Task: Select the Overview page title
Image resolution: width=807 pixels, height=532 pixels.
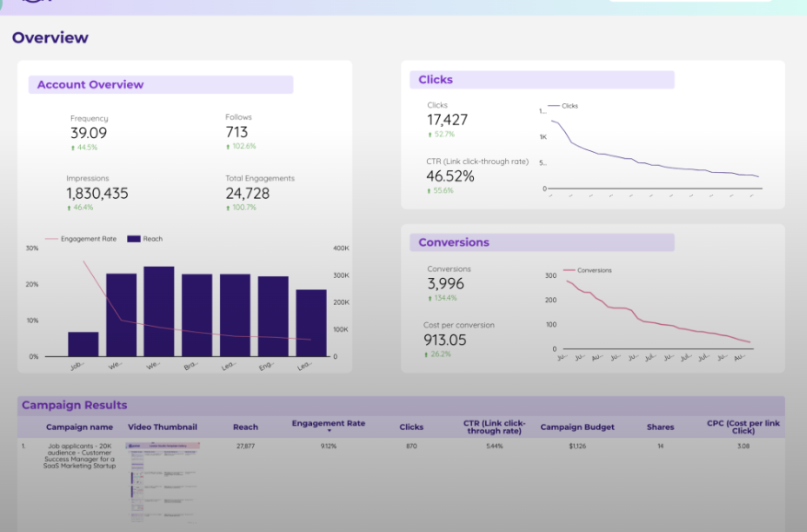Action: tap(50, 38)
